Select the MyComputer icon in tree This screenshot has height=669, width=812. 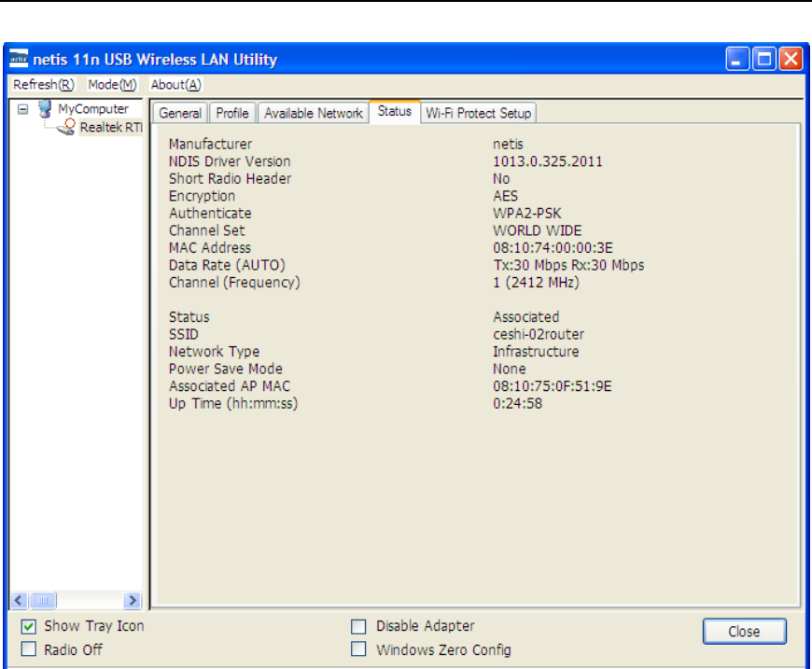pos(45,110)
